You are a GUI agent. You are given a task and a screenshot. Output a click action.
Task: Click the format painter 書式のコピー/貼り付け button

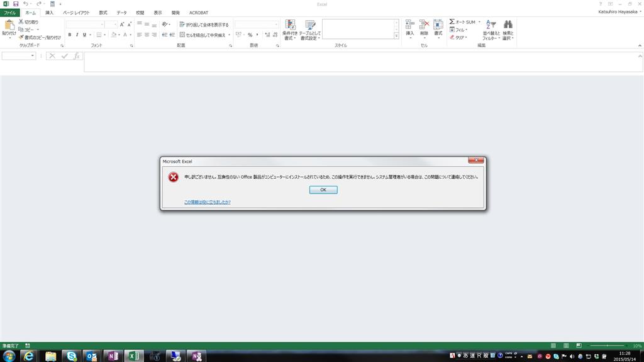[40, 37]
